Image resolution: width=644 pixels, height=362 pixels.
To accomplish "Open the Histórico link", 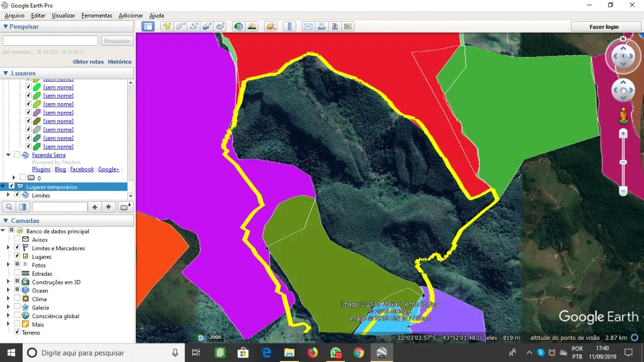I will 120,61.
